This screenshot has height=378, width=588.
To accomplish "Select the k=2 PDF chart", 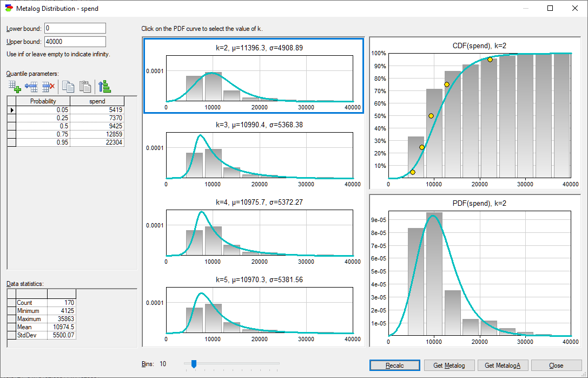I will point(254,76).
